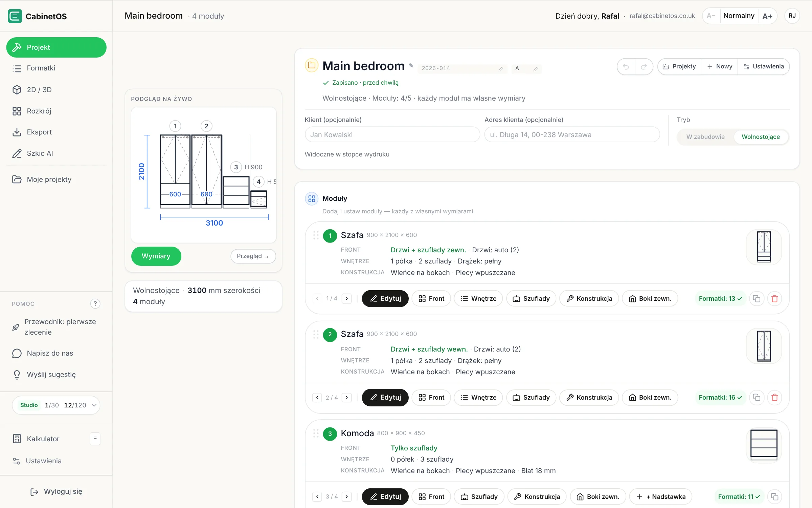This screenshot has height=508, width=812.
Task: Duplicate Komoda module copy icon
Action: tap(774, 497)
